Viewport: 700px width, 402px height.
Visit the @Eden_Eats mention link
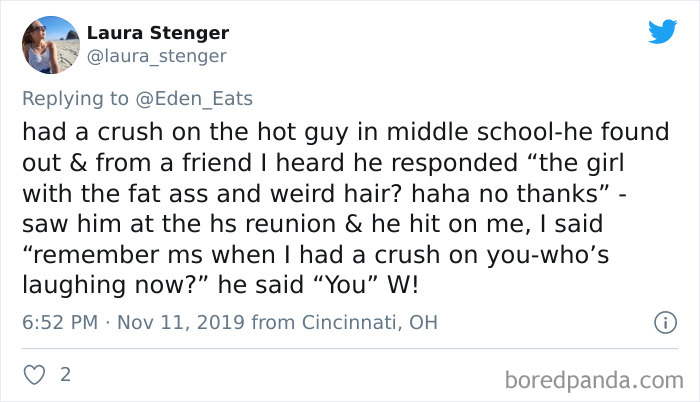point(194,99)
